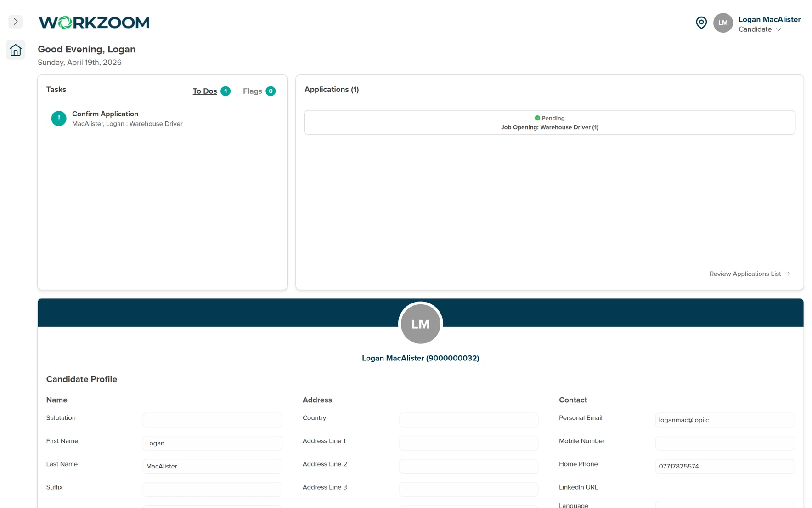Click the Good Evening, Logan greeting
This screenshot has height=508, width=812.
87,49
